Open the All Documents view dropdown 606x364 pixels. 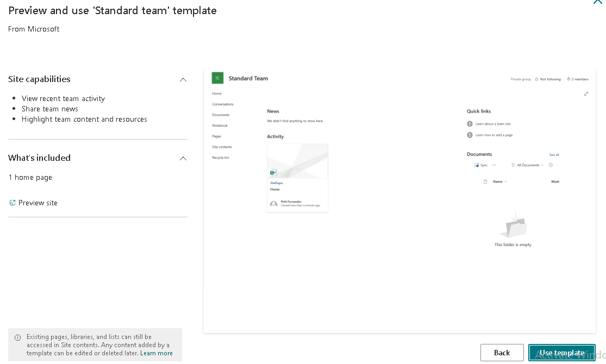pos(528,165)
